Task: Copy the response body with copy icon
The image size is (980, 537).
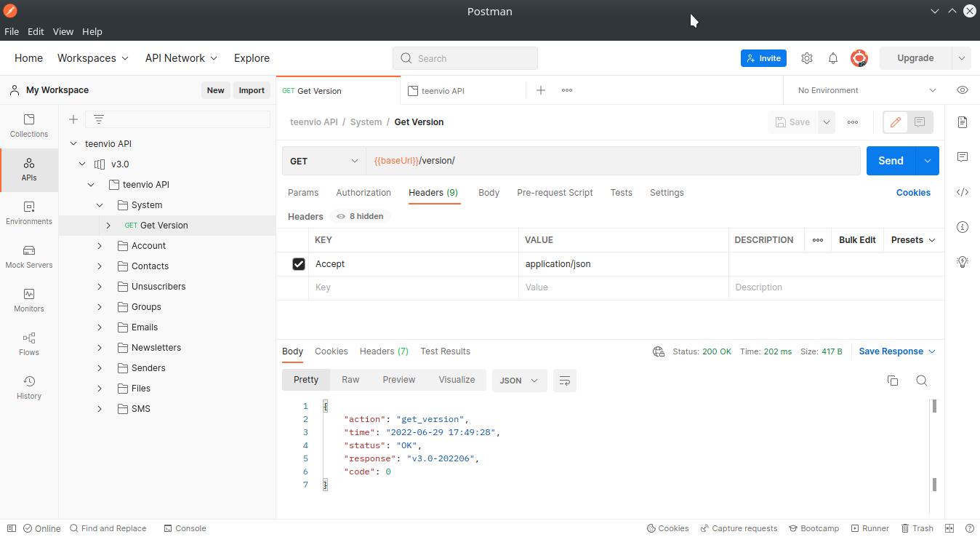Action: (x=893, y=381)
